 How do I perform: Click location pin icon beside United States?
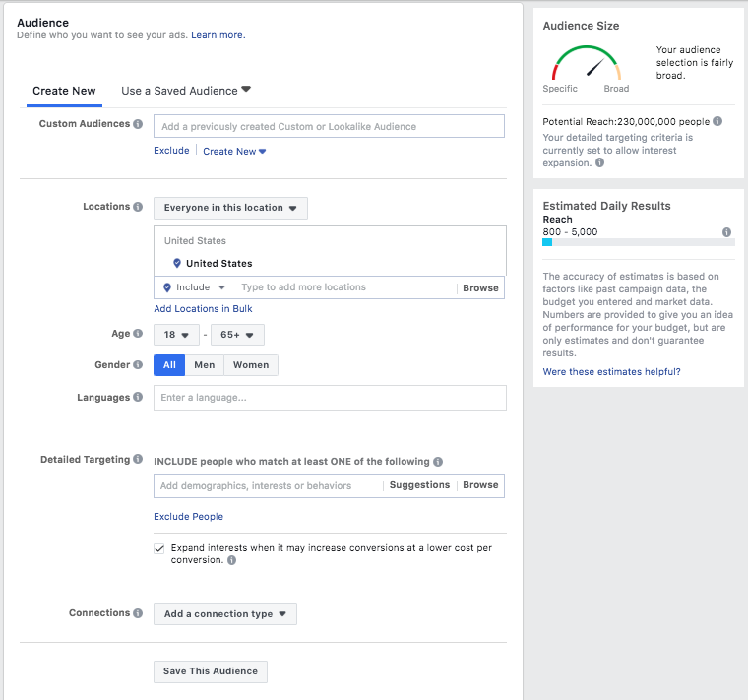coord(177,263)
